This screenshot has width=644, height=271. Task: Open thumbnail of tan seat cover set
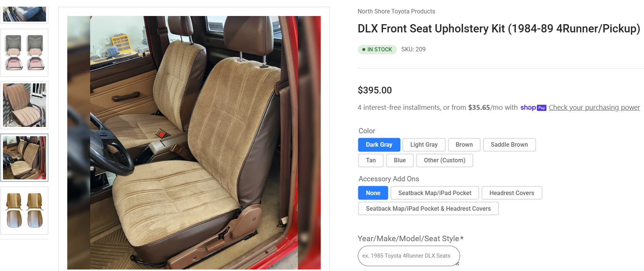point(25,211)
